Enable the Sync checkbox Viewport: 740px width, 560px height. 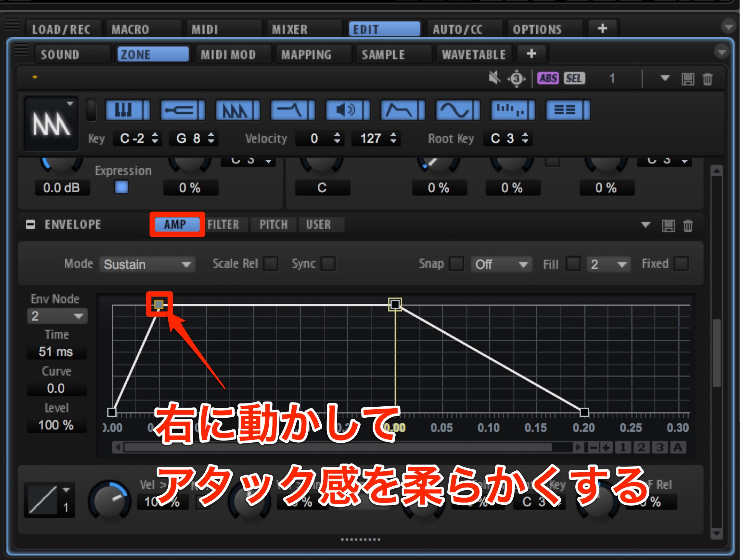pos(328,264)
